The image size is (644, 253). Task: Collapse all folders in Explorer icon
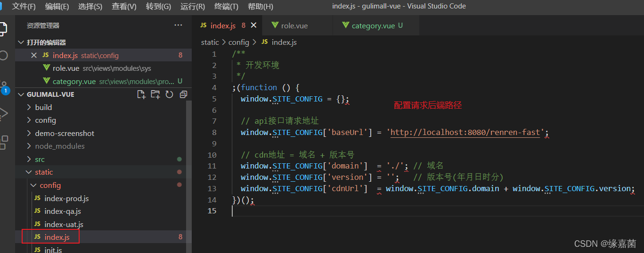tap(183, 94)
